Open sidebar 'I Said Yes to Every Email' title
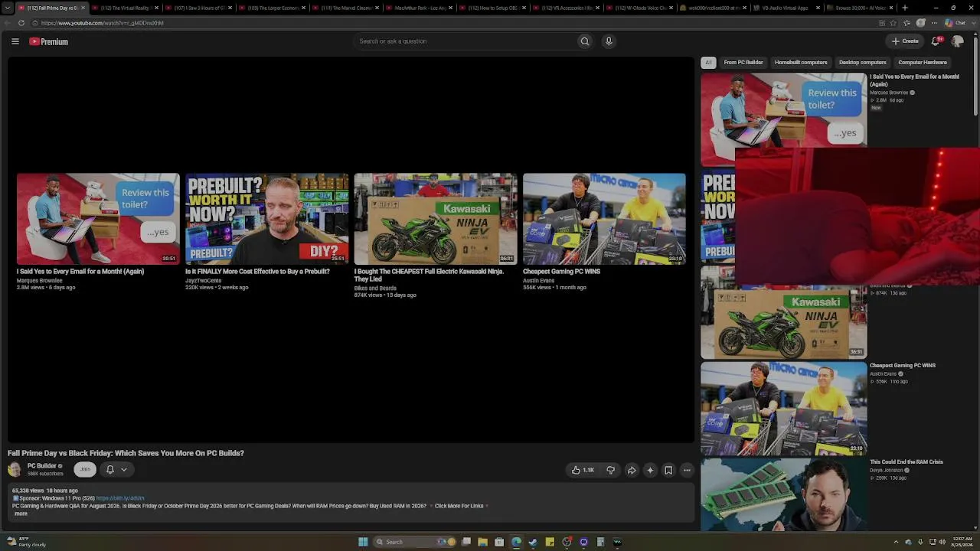The height and width of the screenshot is (551, 980). click(914, 80)
